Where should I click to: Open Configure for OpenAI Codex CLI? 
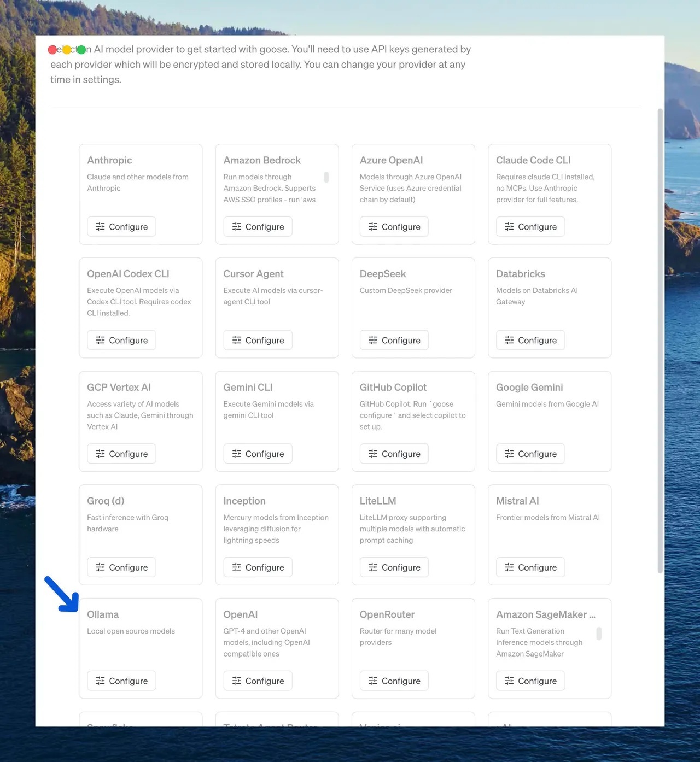tap(121, 340)
